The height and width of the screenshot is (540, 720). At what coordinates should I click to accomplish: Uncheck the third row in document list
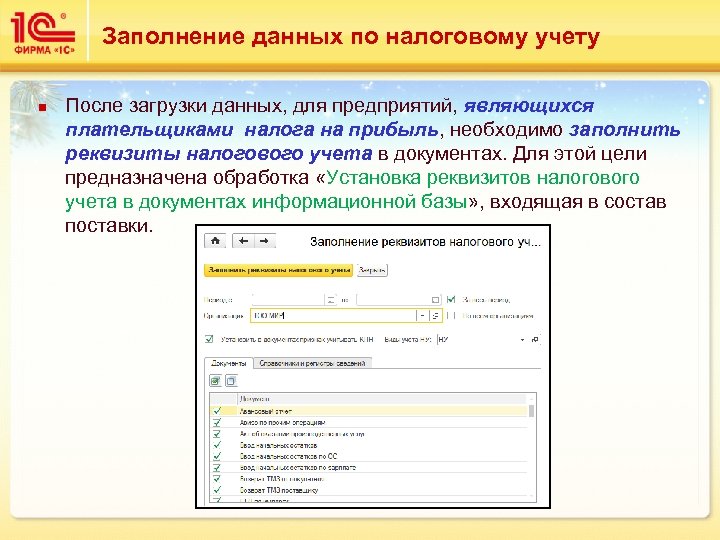[x=217, y=433]
